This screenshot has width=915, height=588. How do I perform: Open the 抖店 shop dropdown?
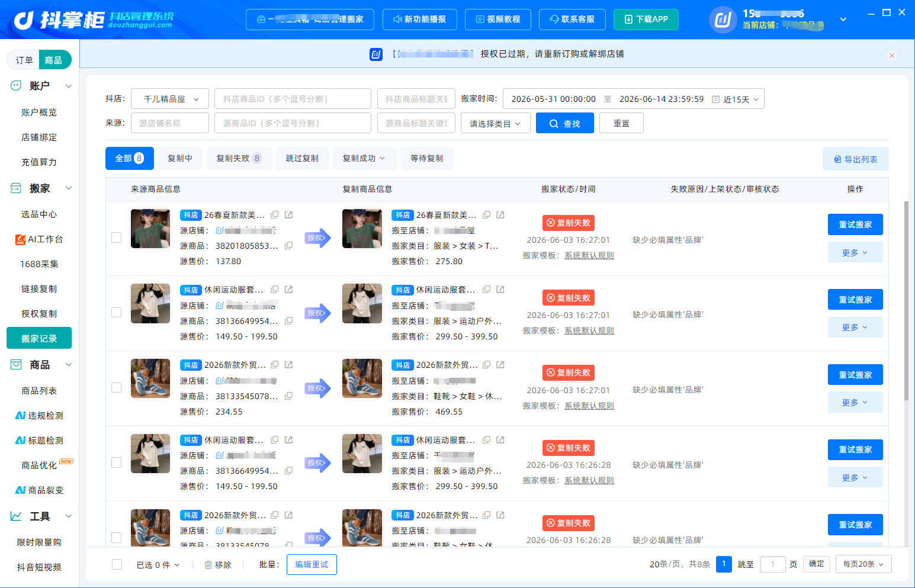click(x=170, y=99)
